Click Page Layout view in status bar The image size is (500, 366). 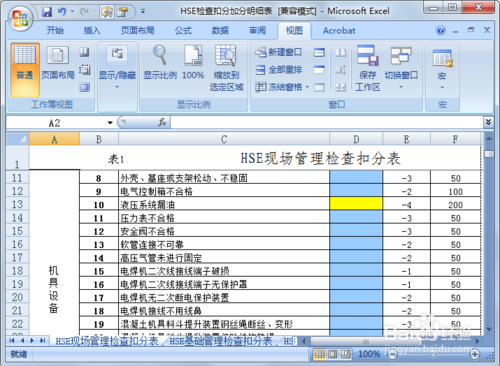[332, 354]
